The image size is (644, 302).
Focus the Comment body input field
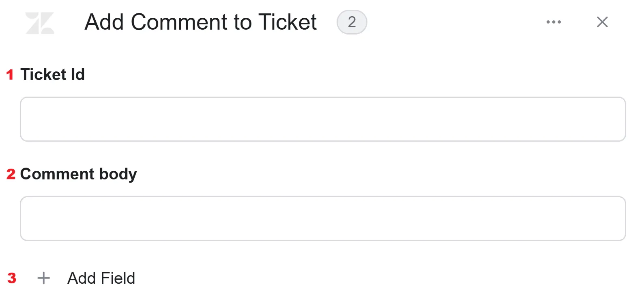pos(323,218)
